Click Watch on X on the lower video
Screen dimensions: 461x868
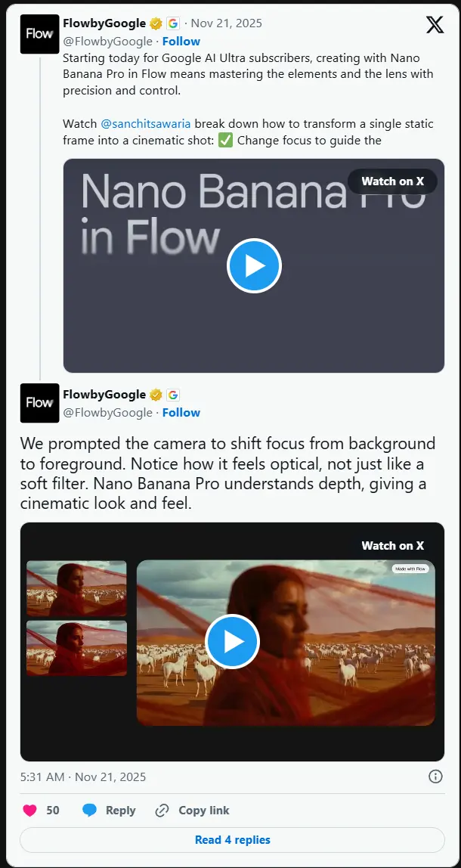392,545
